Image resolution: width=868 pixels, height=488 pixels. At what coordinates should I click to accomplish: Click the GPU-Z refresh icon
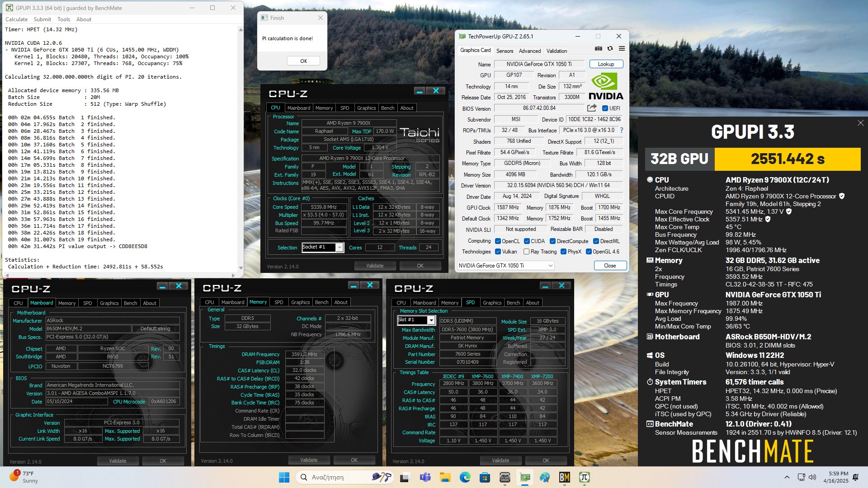pyautogui.click(x=610, y=49)
